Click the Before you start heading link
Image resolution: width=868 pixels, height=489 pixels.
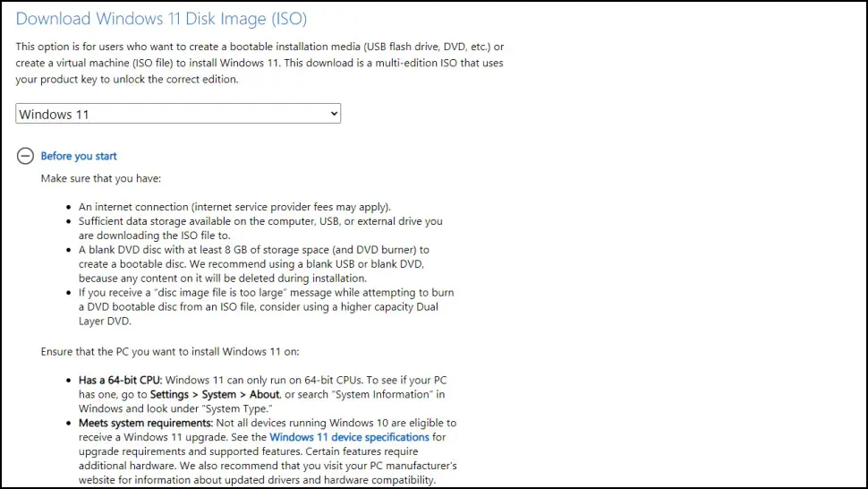point(79,156)
